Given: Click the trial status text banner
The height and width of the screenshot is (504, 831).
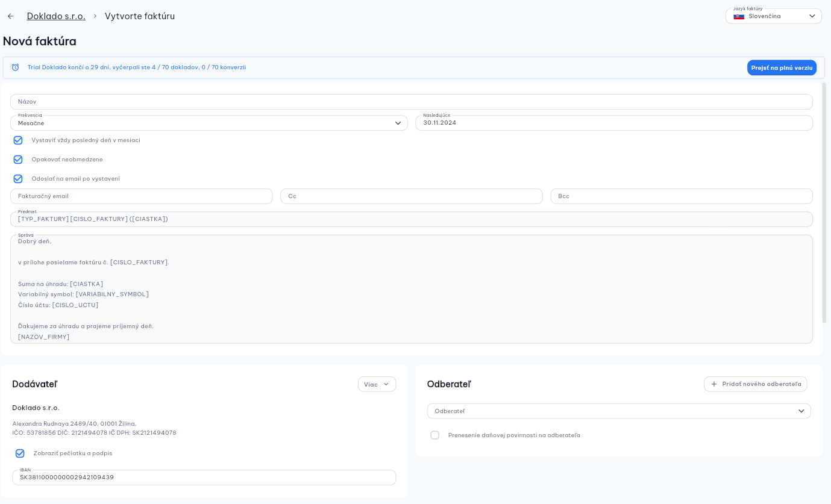Looking at the screenshot, I should (137, 67).
